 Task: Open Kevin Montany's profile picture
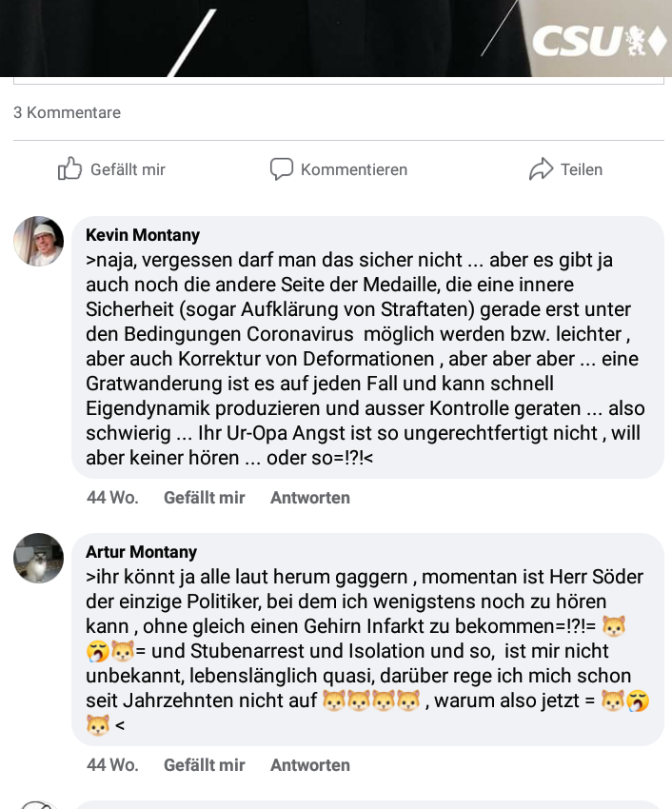click(39, 242)
